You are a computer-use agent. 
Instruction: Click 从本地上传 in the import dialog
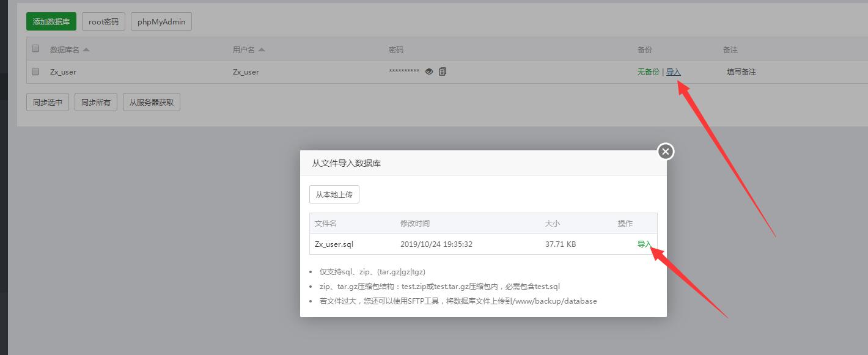coord(334,195)
